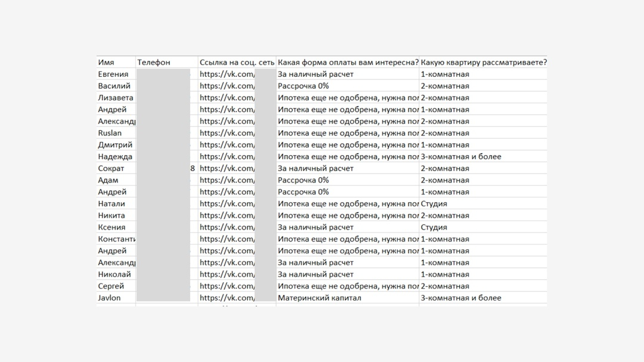Select the payment form question header

coord(348,62)
